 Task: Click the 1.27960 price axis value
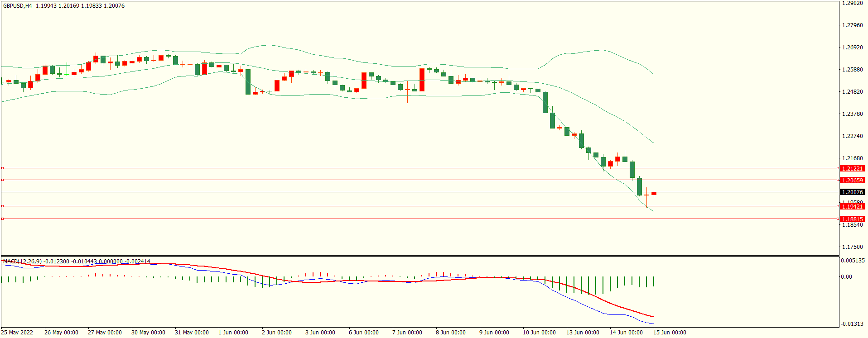click(852, 25)
